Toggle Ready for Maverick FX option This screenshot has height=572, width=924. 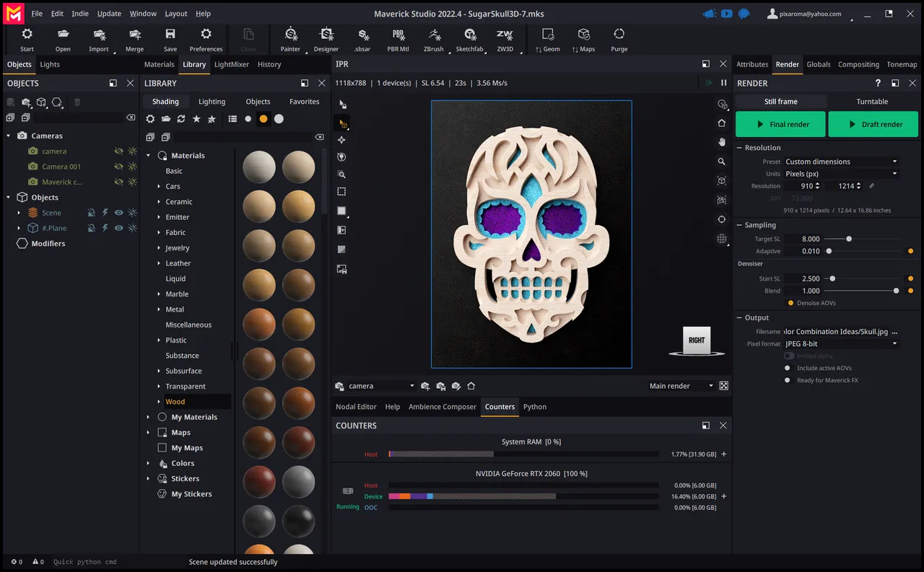coord(788,380)
